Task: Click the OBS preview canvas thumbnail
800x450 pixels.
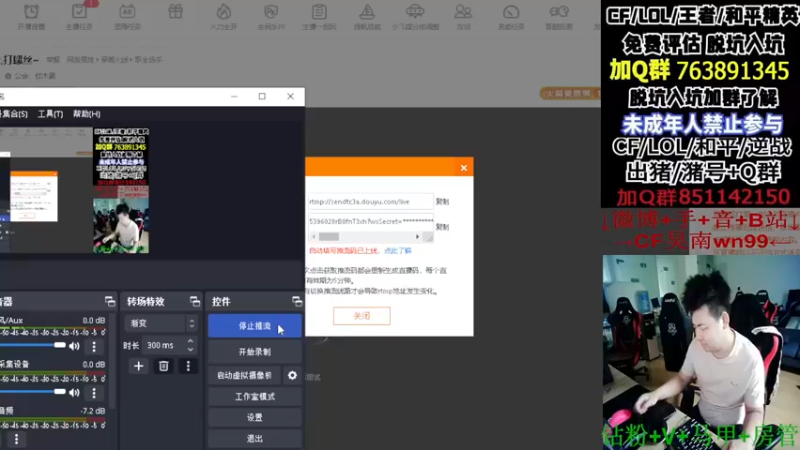Action: [x=74, y=190]
